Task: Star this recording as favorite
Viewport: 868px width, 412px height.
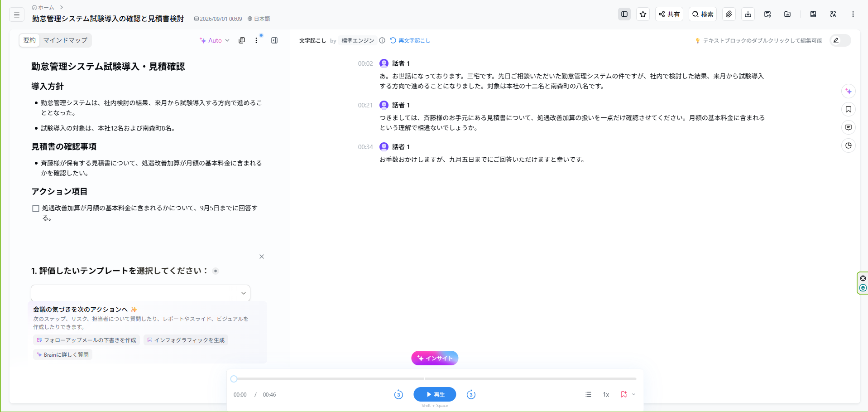Action: (x=643, y=14)
